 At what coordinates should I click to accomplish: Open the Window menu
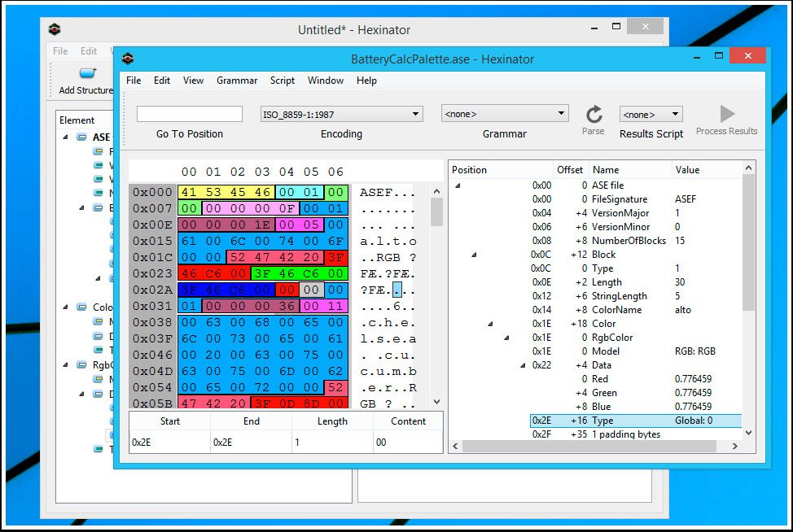(x=325, y=81)
